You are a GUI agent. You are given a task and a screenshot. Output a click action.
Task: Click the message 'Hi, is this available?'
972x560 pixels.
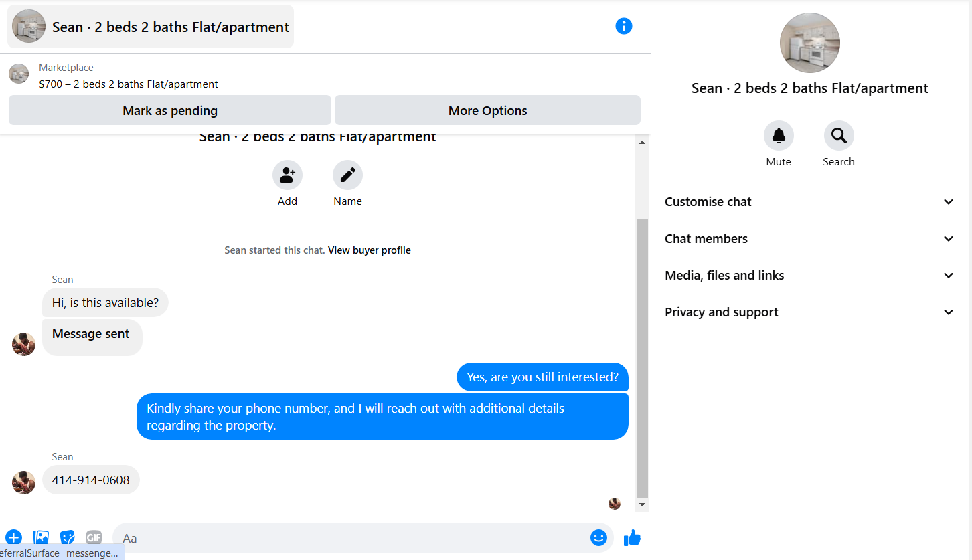pyautogui.click(x=105, y=302)
